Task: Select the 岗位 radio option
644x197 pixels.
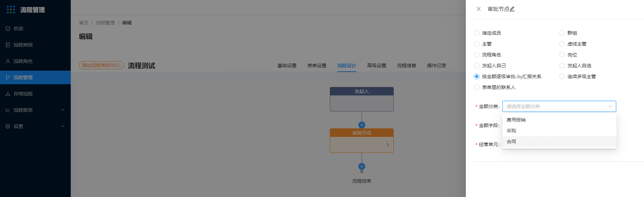Action: pos(562,55)
